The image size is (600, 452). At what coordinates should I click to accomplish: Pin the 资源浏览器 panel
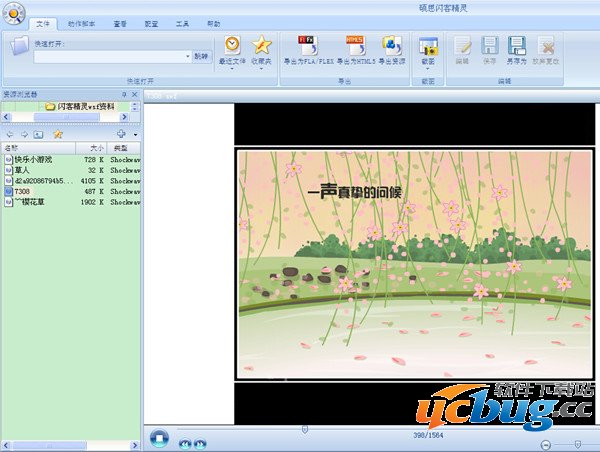(124, 94)
